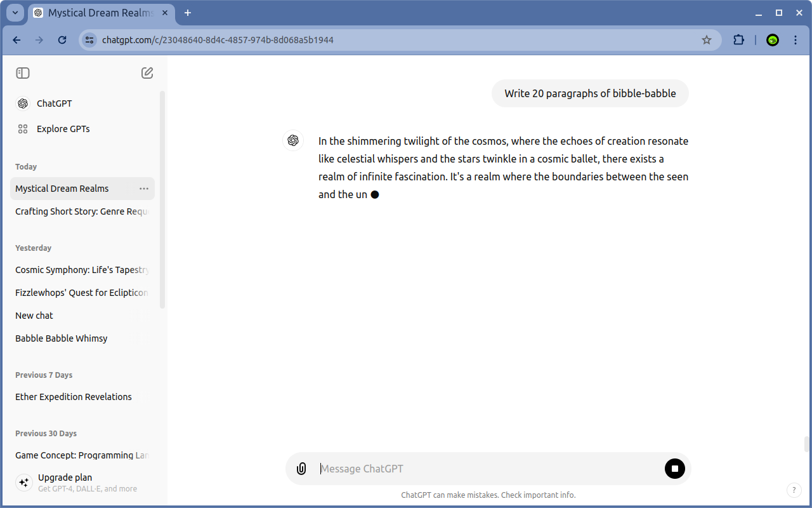
Task: Open options for Mystical Dream Realms chat
Action: (144, 189)
